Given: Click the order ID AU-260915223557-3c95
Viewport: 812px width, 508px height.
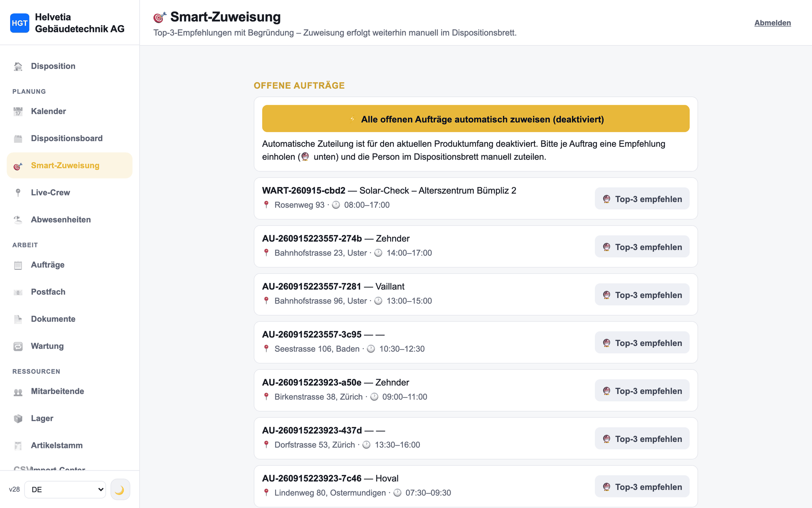Looking at the screenshot, I should (312, 334).
